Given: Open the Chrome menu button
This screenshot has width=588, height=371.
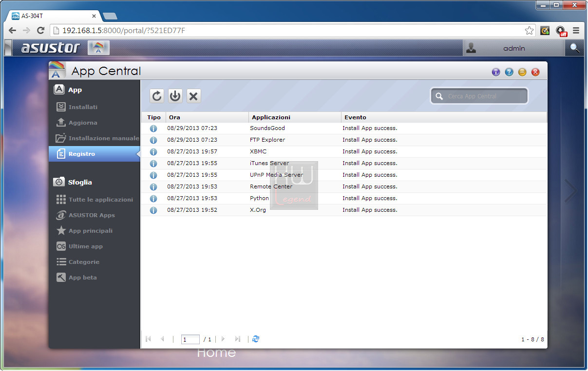Looking at the screenshot, I should (x=576, y=31).
